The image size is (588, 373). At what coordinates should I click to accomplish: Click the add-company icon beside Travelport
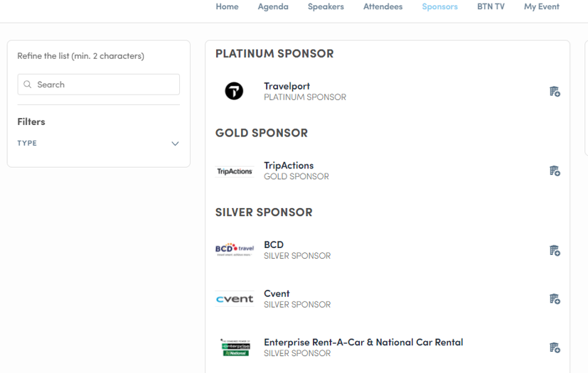click(555, 92)
